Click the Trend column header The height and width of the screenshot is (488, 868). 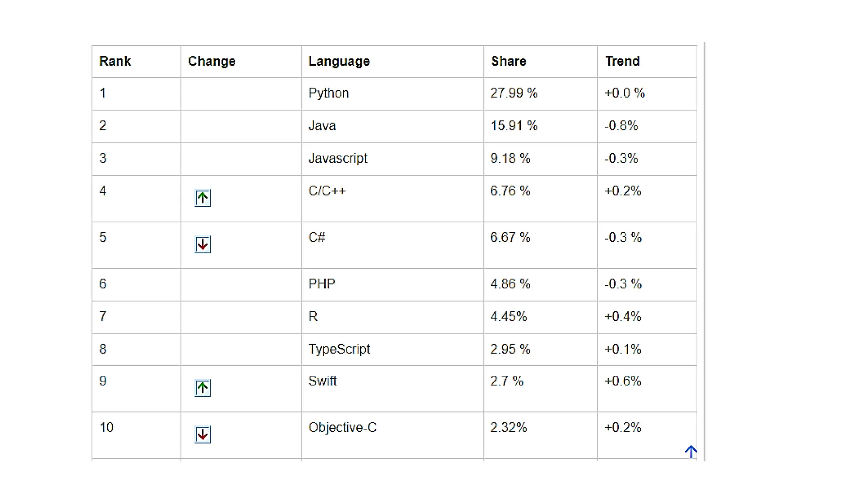(x=622, y=61)
